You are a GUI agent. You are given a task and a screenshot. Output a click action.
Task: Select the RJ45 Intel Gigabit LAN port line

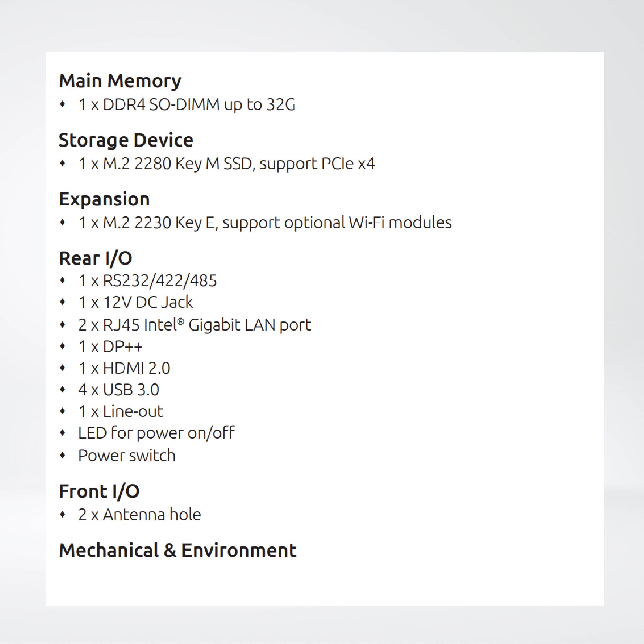point(194,325)
